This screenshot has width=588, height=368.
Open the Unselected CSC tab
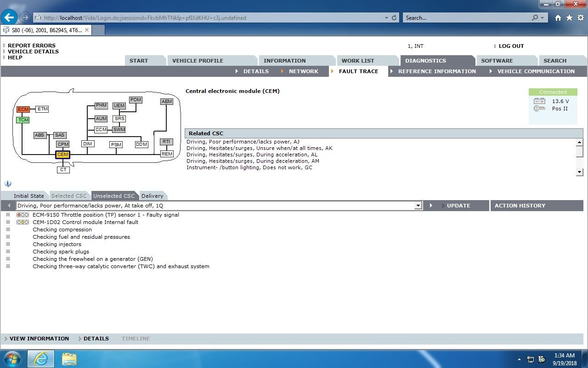click(114, 196)
